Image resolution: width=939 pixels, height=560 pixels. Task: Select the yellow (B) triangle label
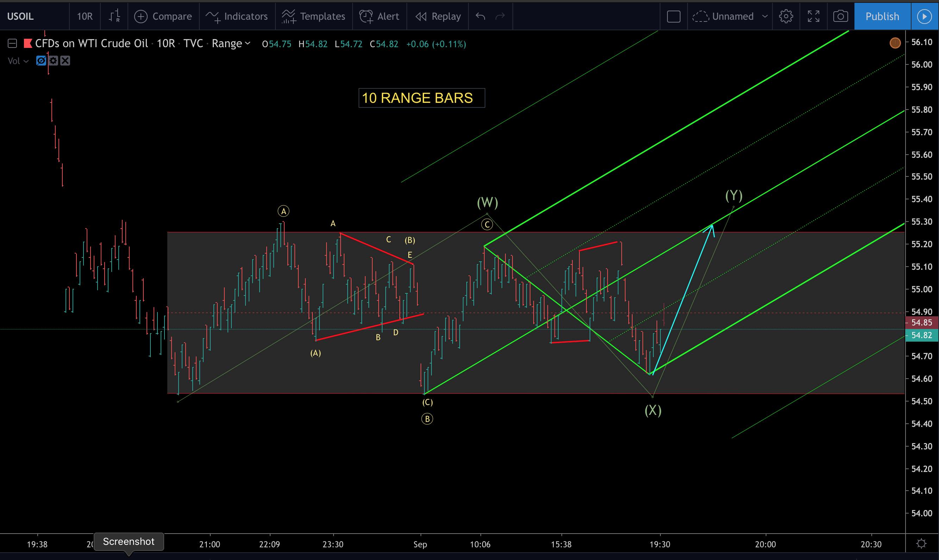click(x=410, y=240)
